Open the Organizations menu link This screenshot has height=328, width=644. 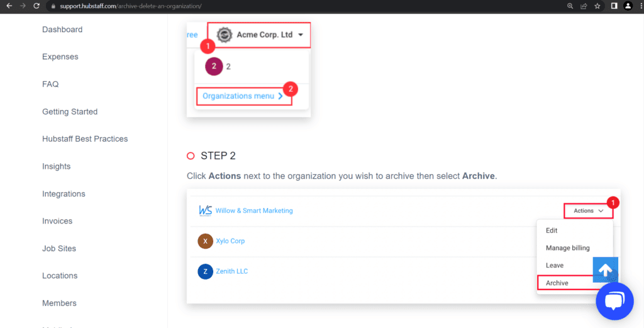pos(243,96)
